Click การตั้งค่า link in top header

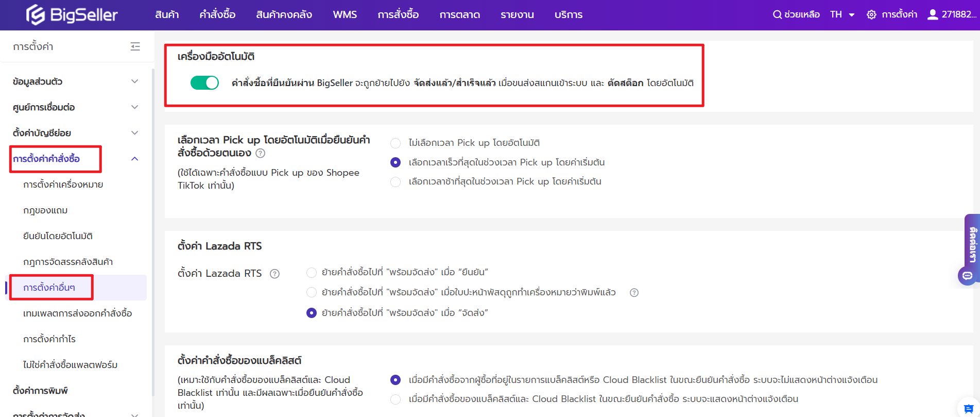[x=900, y=15]
